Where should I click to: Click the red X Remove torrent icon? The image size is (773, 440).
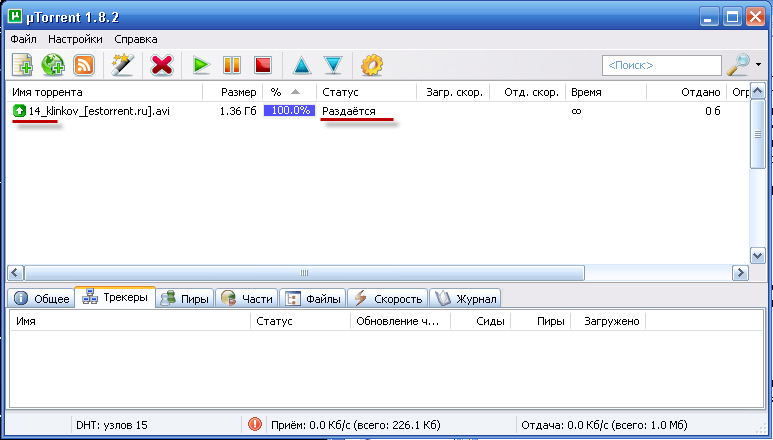(x=162, y=65)
